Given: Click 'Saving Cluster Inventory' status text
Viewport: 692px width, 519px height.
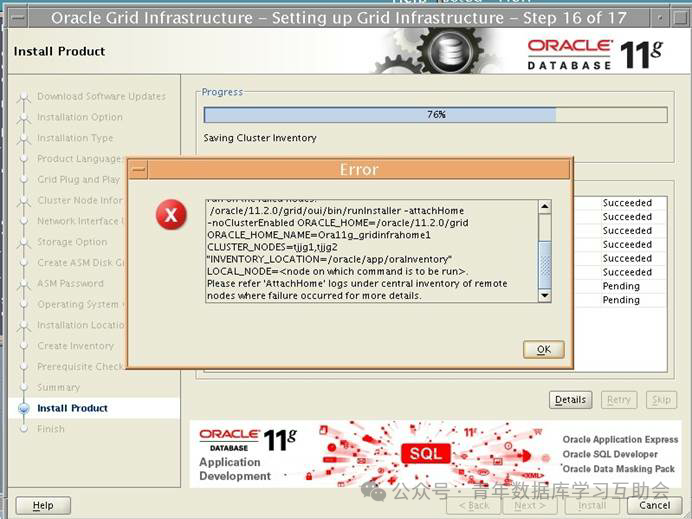Looking at the screenshot, I should 260,138.
